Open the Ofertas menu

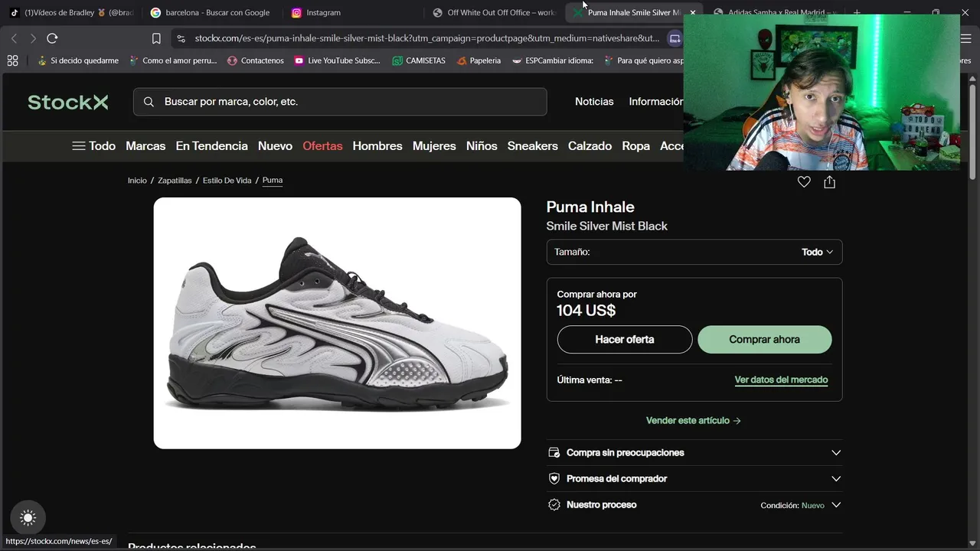coord(322,145)
